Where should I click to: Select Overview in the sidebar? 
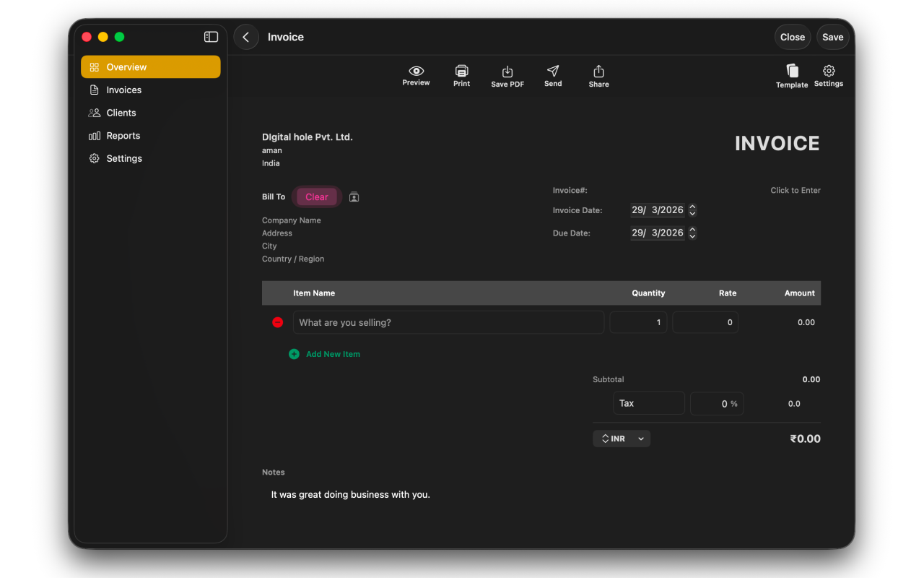151,67
